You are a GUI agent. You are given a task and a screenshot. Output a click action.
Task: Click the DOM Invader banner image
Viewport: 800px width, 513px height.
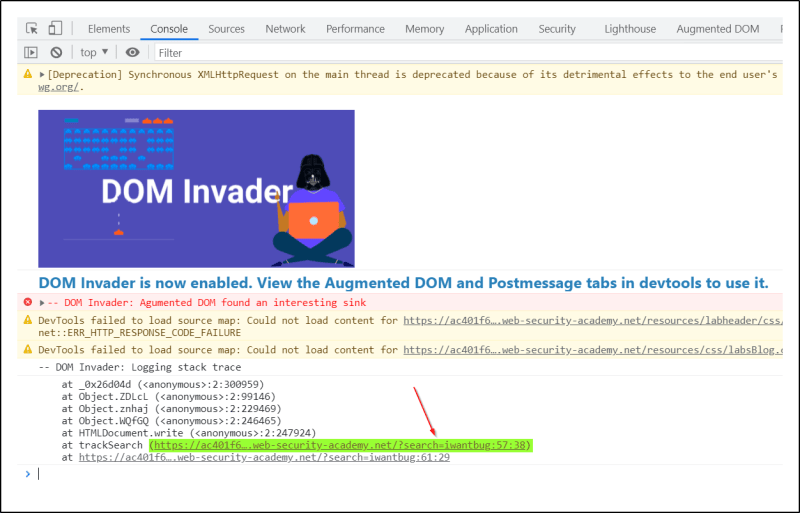coord(196,188)
